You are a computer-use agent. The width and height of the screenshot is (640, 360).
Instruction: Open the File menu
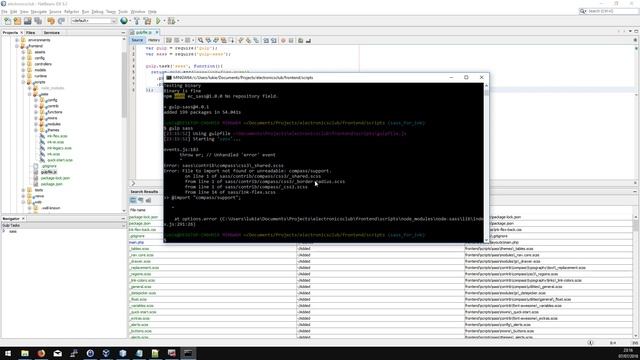pyautogui.click(x=4, y=12)
